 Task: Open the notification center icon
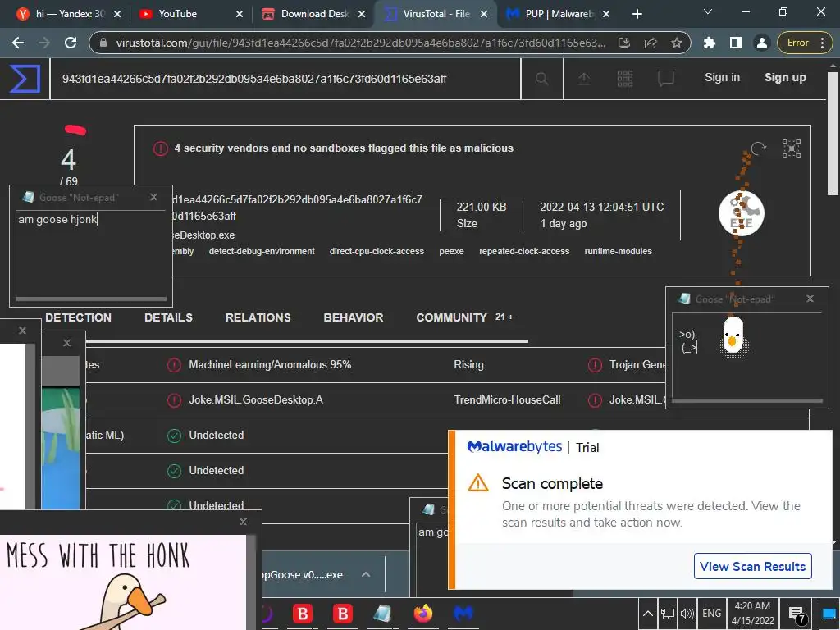(797, 614)
